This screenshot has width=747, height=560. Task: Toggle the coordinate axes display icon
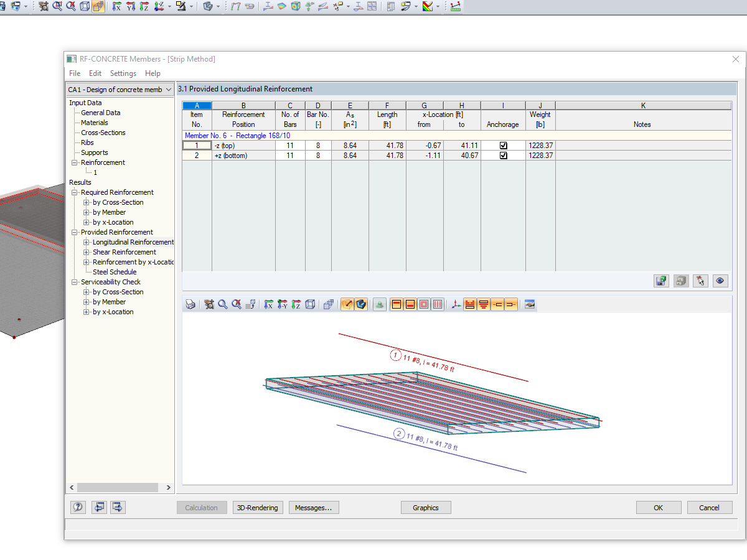coord(456,304)
